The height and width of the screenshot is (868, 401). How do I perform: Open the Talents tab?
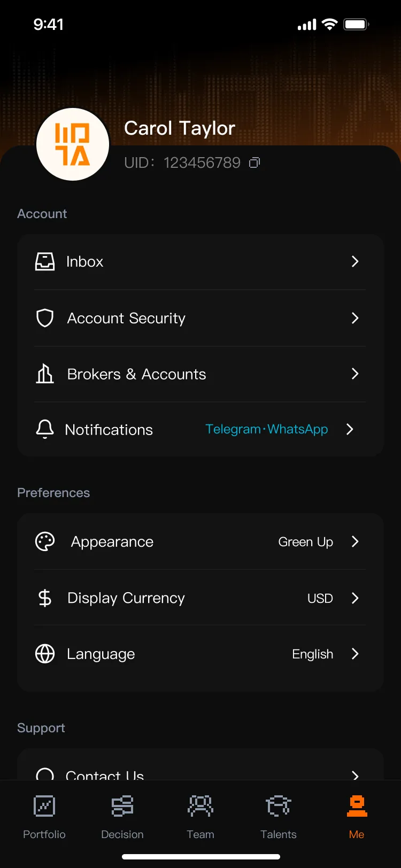click(x=279, y=817)
